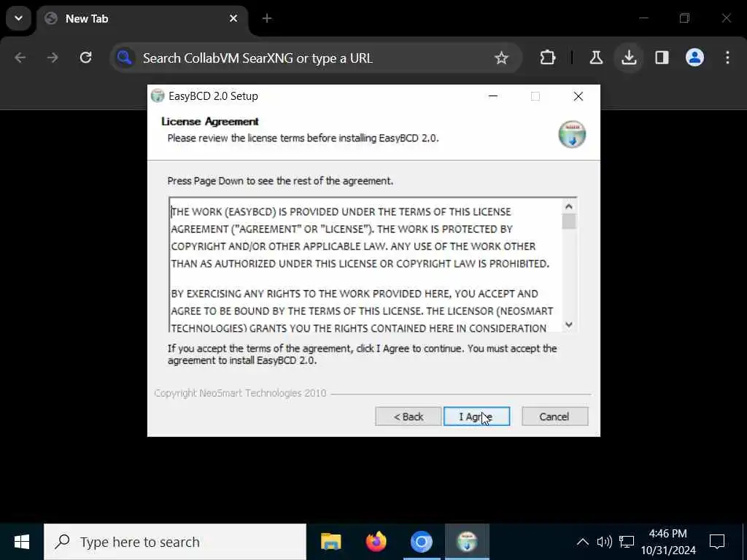Show browser downloads

click(x=629, y=58)
